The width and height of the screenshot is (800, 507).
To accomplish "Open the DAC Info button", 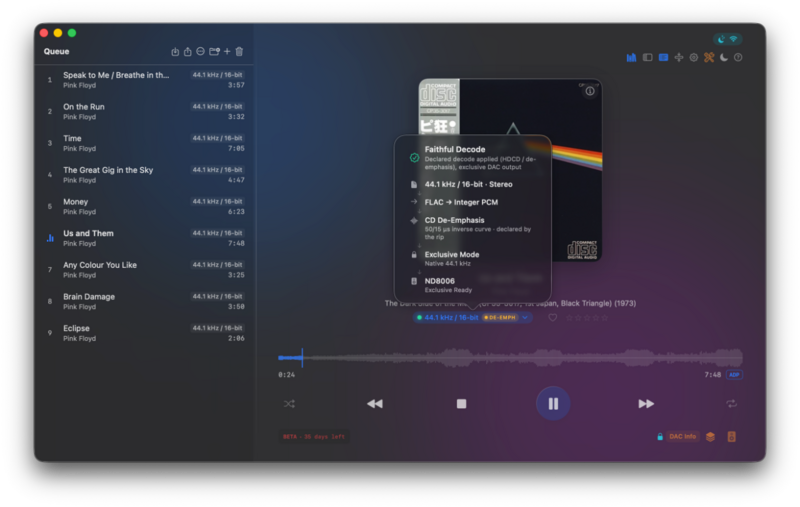I will [682, 437].
